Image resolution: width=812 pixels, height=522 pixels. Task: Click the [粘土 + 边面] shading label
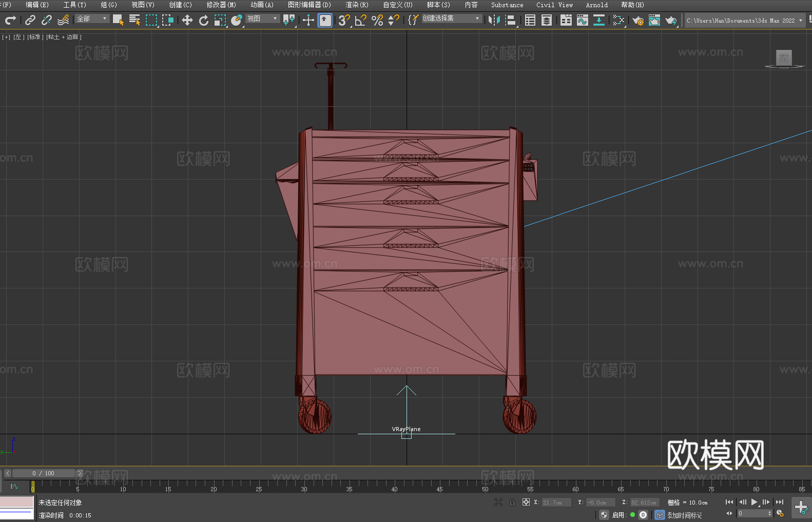[x=64, y=37]
